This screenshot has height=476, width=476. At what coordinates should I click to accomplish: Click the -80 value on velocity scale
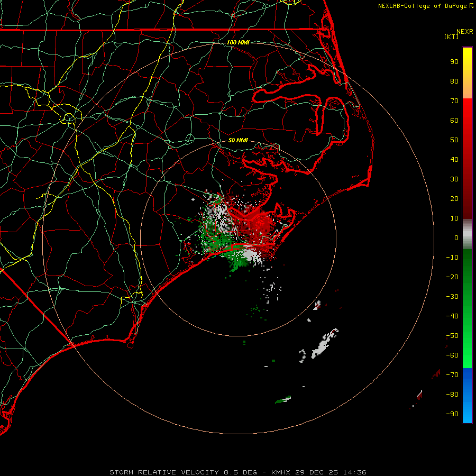(x=452, y=395)
